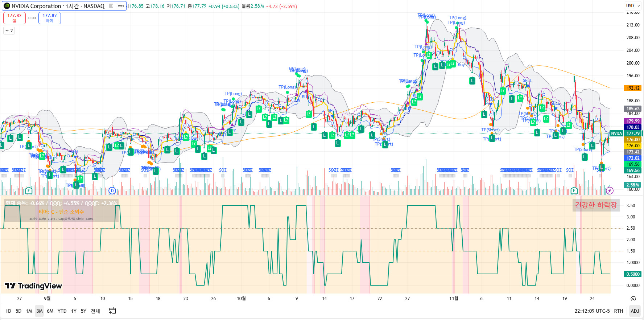Viewport: 644px width, 320px height.
Task: Click the dark blue 178.03 price label
Action: (633, 127)
